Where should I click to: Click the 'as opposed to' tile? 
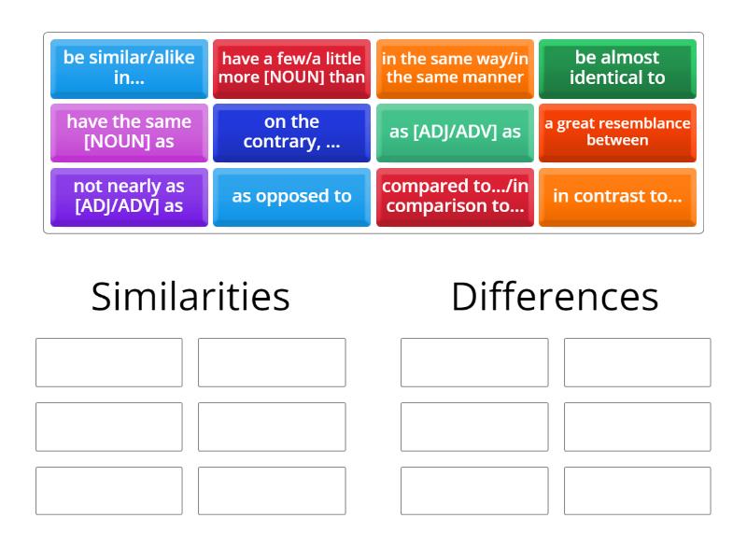[x=291, y=196]
